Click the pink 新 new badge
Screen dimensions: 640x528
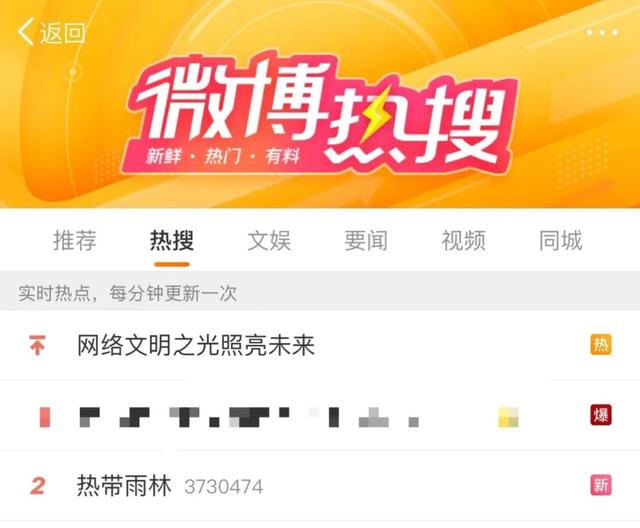pos(601,485)
